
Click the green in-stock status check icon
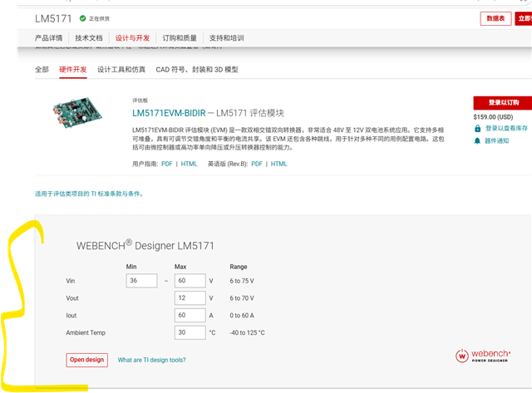(82, 18)
